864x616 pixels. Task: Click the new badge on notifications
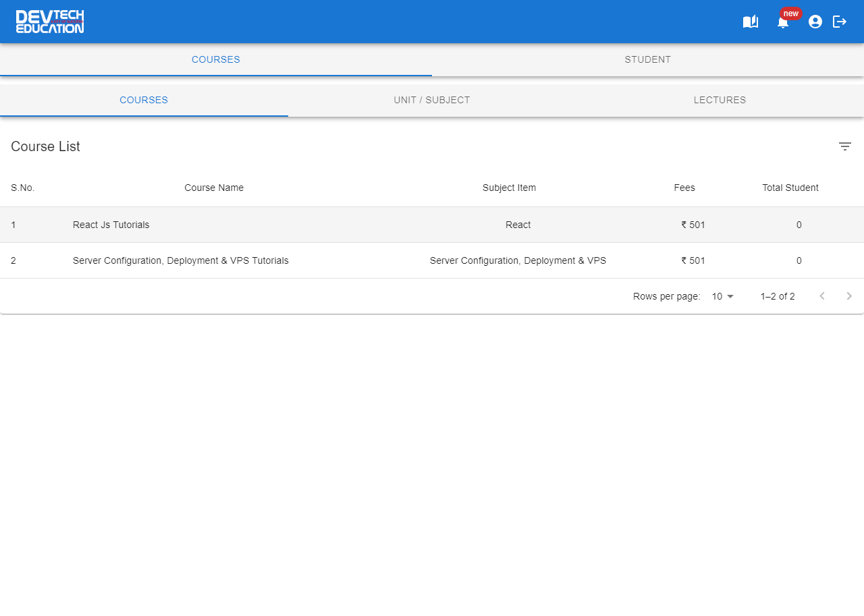click(791, 13)
